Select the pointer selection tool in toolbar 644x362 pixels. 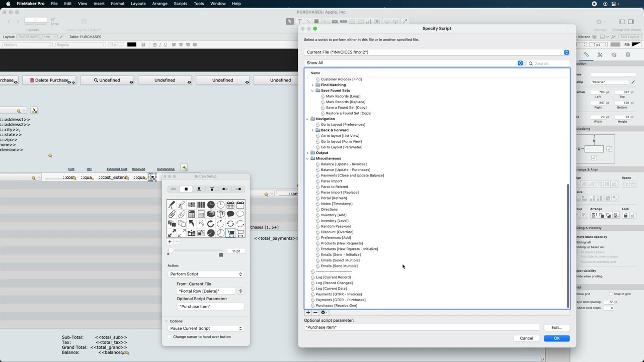[290, 21]
